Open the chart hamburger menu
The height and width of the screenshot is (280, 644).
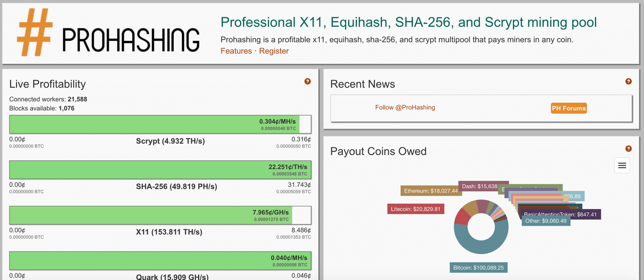click(x=622, y=165)
